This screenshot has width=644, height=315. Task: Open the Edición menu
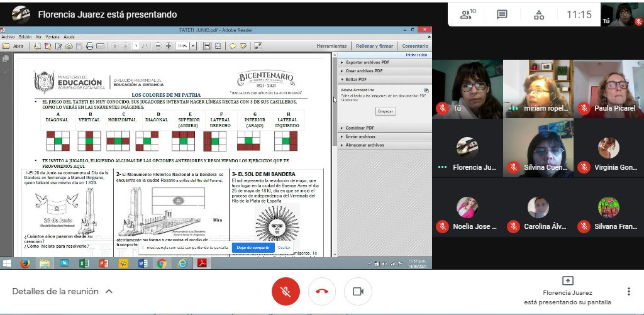pyautogui.click(x=25, y=37)
